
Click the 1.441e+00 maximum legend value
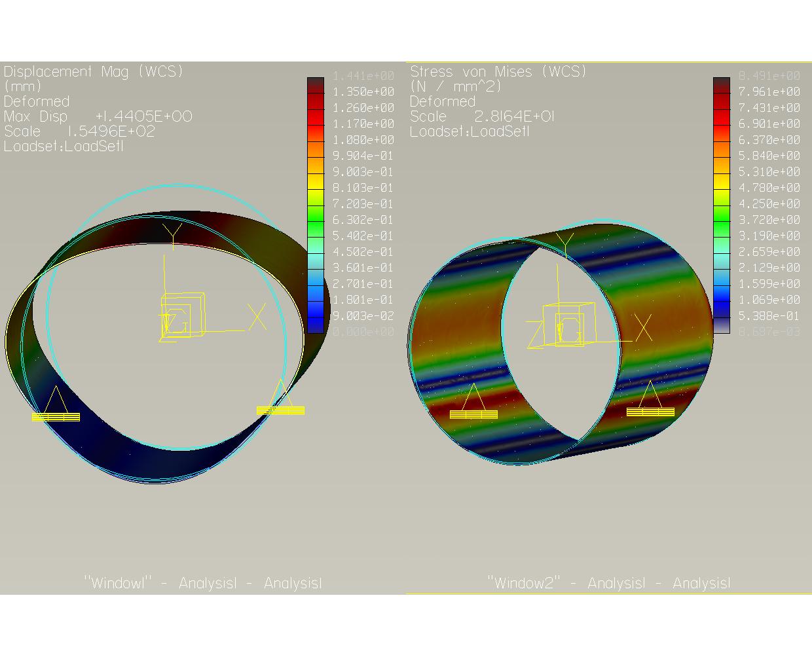[x=363, y=76]
